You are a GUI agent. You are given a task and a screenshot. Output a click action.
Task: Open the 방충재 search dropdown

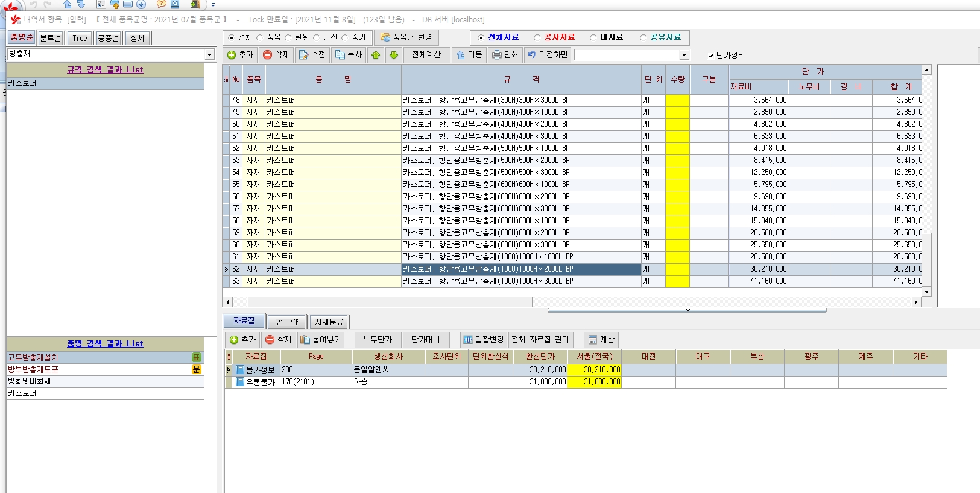[x=209, y=54]
